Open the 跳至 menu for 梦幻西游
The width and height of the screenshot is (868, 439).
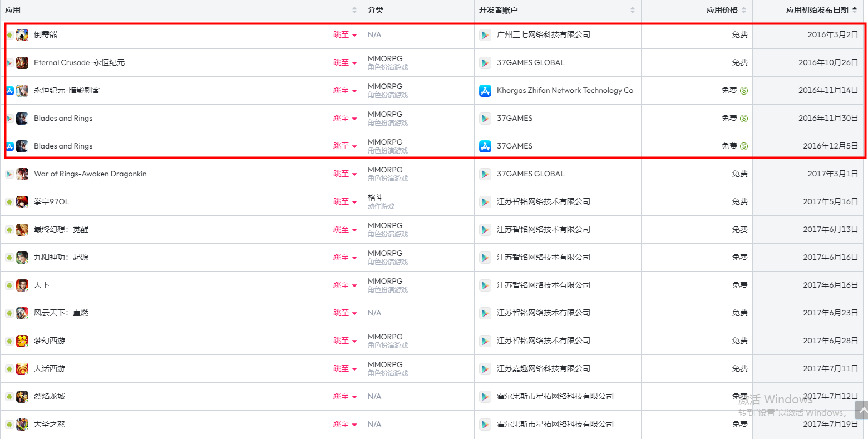(345, 341)
